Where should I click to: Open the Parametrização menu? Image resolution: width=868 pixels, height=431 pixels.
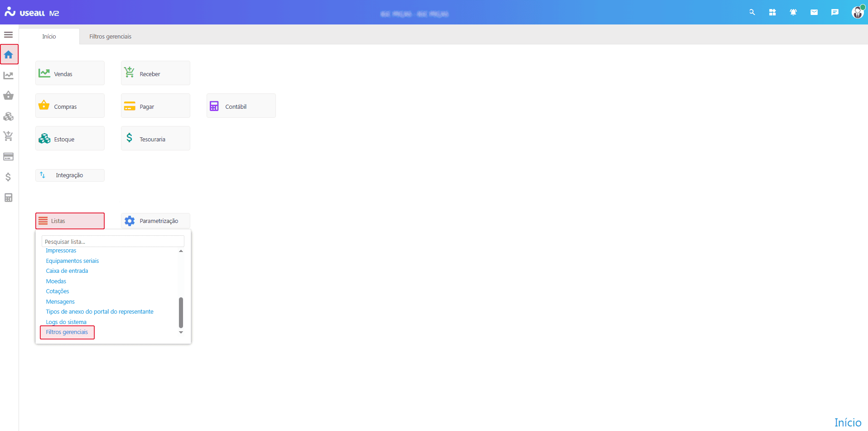click(155, 221)
